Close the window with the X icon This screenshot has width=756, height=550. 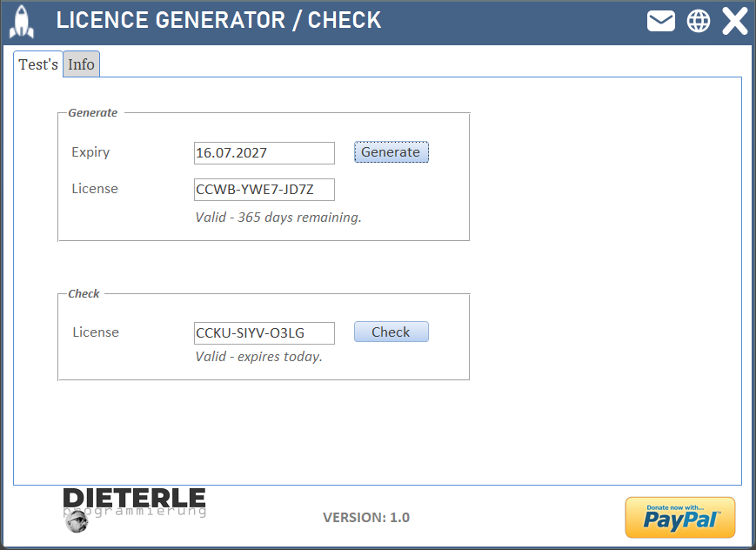tap(735, 21)
